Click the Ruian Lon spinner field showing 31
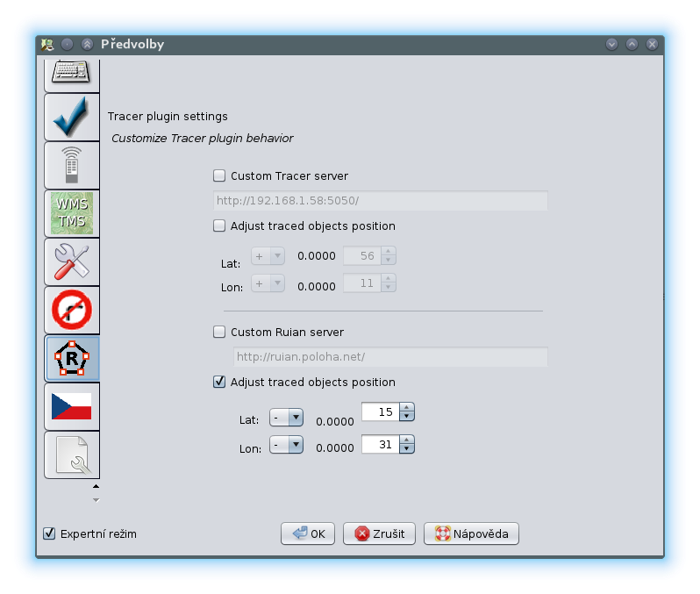Screen dimensions: 700x594 381,444
